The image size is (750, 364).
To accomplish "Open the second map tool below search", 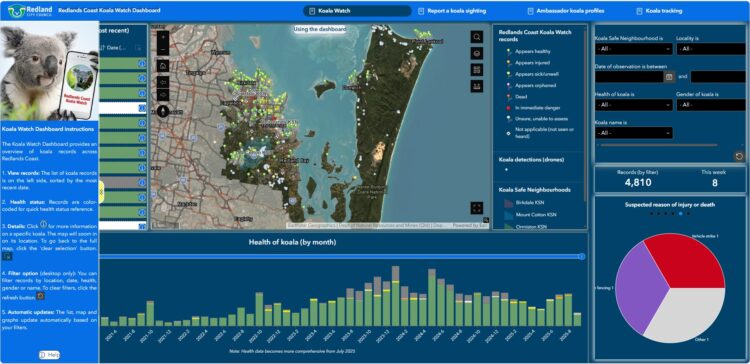I will click(x=476, y=54).
